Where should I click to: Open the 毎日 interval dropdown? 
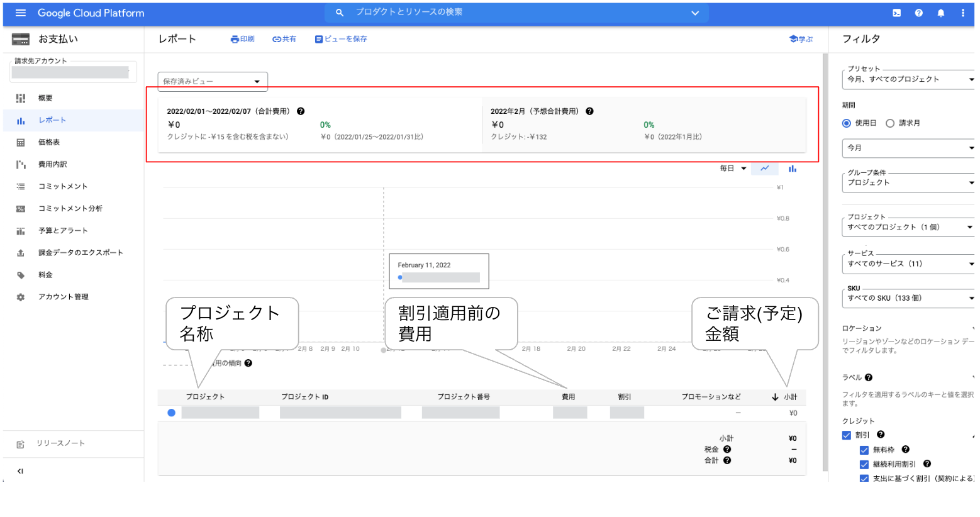pyautogui.click(x=733, y=169)
